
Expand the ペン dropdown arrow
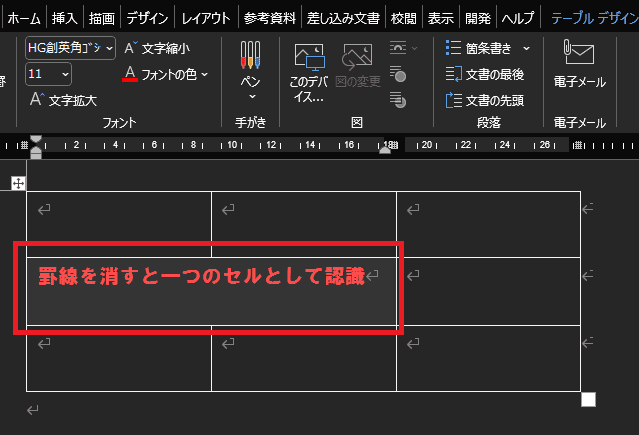(x=251, y=97)
